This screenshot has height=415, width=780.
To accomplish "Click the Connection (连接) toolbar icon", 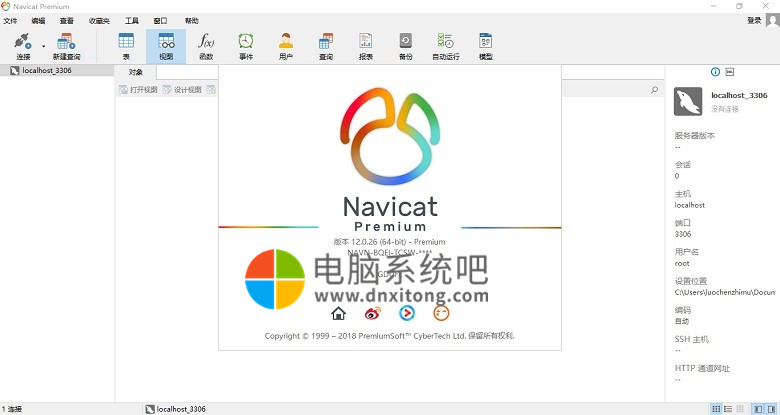I will pyautogui.click(x=22, y=45).
